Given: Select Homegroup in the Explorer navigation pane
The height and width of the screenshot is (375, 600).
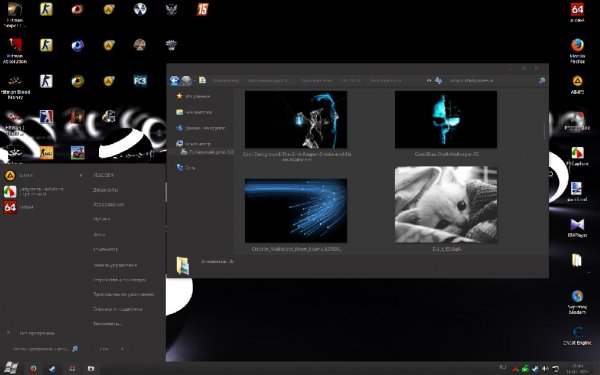Looking at the screenshot, I should pyautogui.click(x=201, y=128).
